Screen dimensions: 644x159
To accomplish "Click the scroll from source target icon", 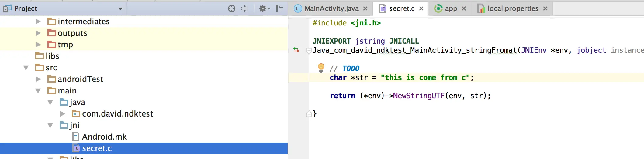I will point(232,8).
